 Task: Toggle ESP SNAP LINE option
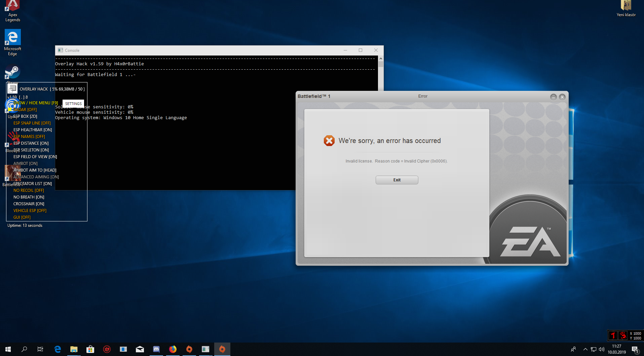tap(32, 123)
